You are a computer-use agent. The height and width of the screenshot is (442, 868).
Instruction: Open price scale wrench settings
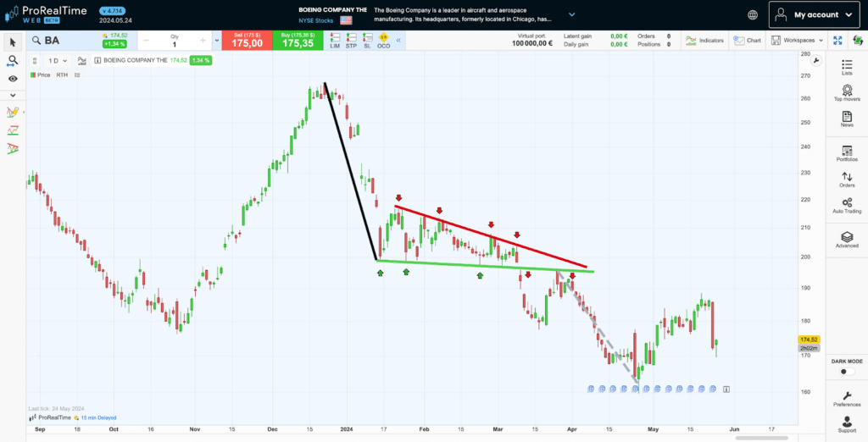[x=816, y=60]
